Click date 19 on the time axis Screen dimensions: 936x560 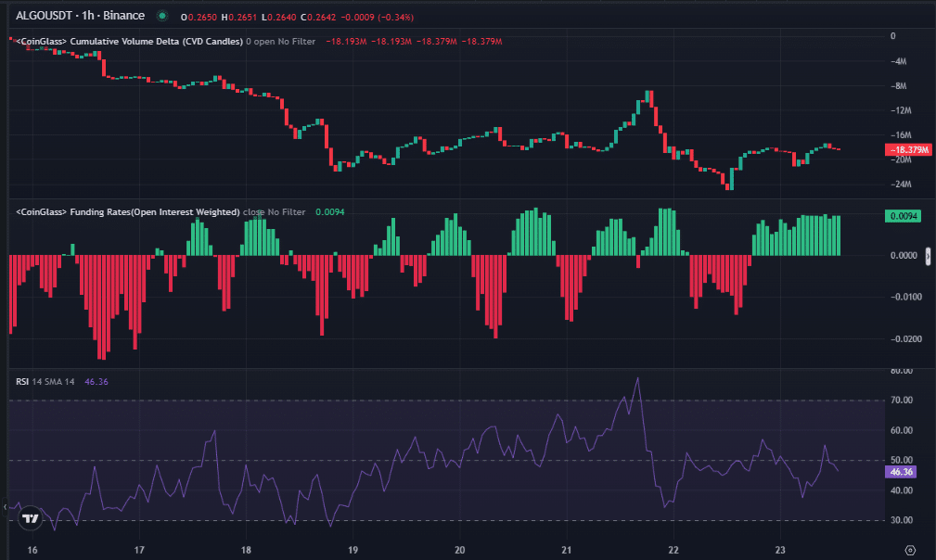point(353,549)
